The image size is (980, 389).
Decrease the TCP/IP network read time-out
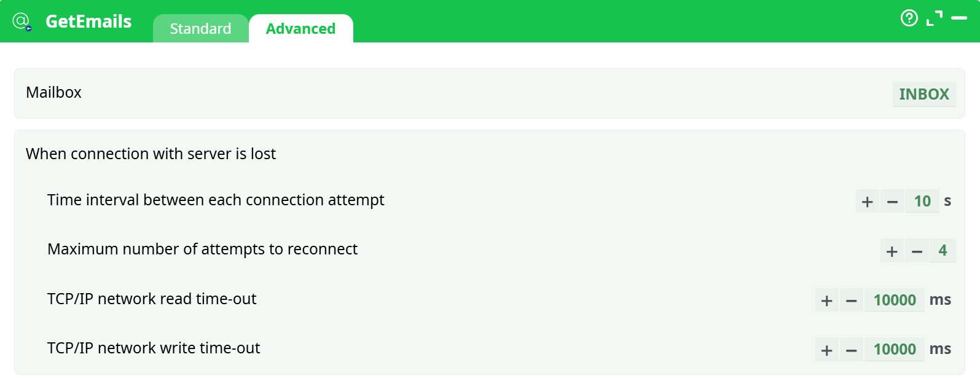pos(852,300)
